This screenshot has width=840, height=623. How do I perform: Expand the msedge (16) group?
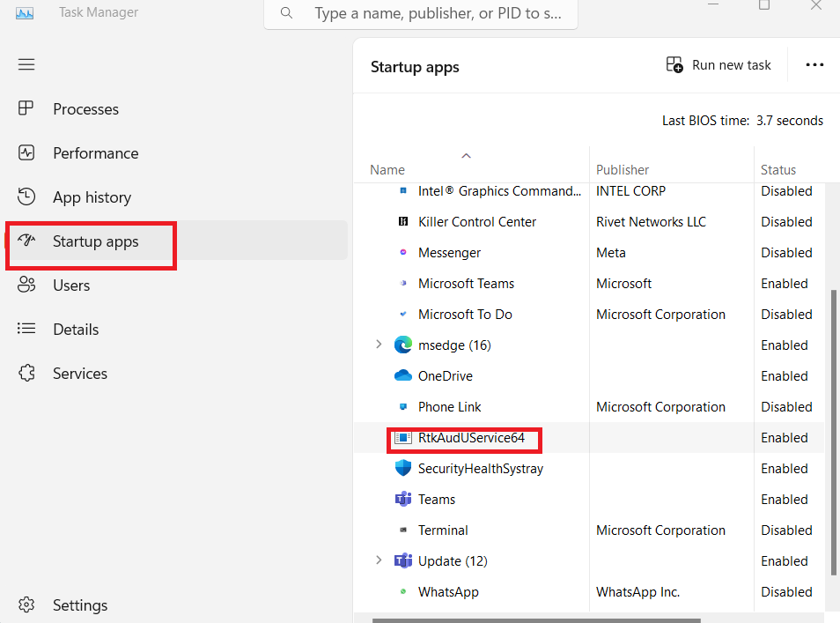click(x=379, y=345)
